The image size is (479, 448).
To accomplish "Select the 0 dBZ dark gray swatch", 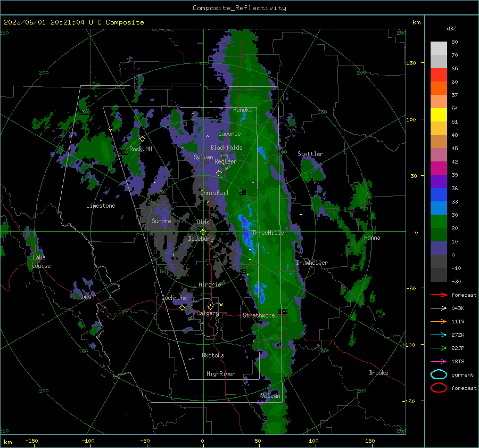I will pyautogui.click(x=439, y=261).
